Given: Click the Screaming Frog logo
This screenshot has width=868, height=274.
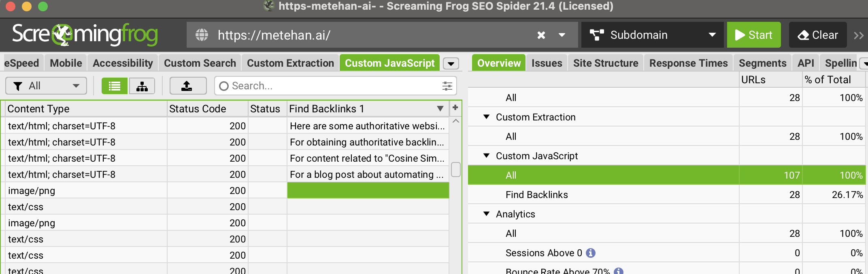Looking at the screenshot, I should tap(85, 35).
